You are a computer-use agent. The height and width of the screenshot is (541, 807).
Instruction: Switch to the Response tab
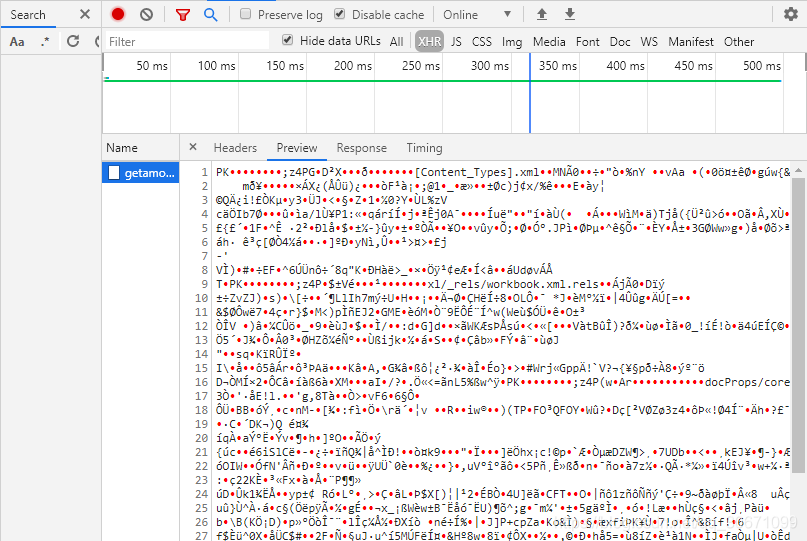(x=361, y=148)
